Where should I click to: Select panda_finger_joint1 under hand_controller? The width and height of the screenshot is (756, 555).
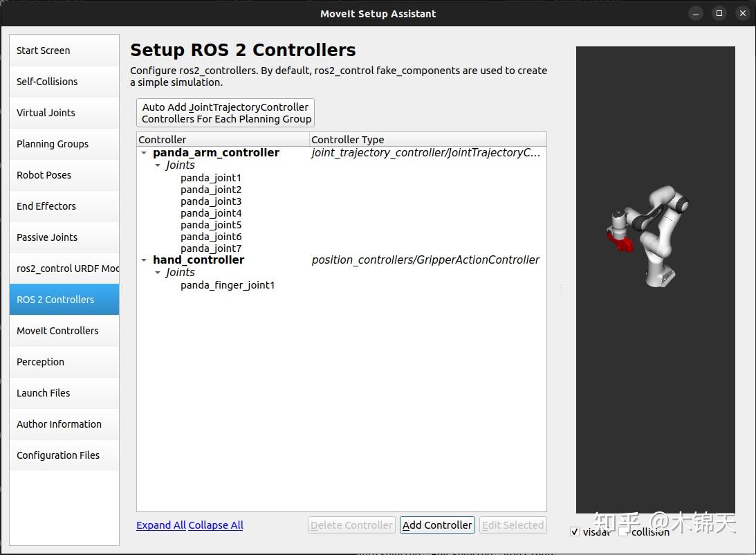228,285
